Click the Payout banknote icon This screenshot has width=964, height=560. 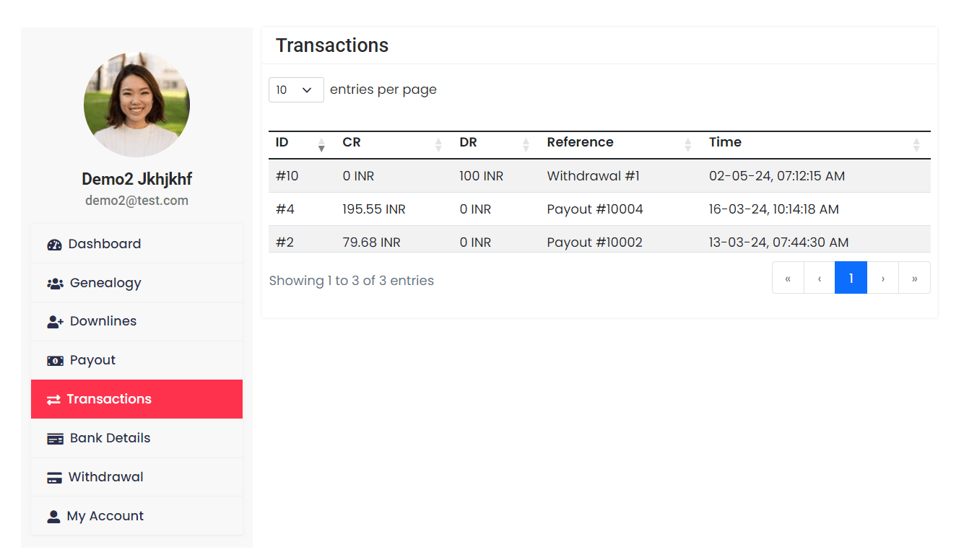[55, 361]
